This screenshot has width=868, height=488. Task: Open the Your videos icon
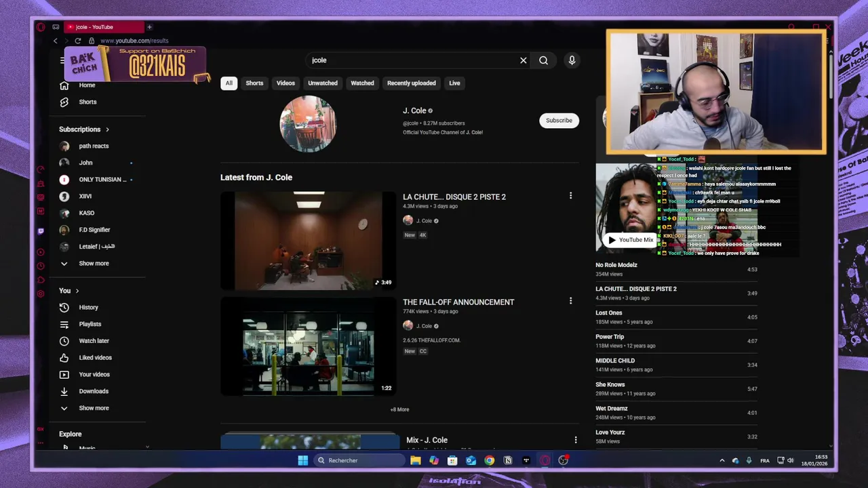coord(64,374)
